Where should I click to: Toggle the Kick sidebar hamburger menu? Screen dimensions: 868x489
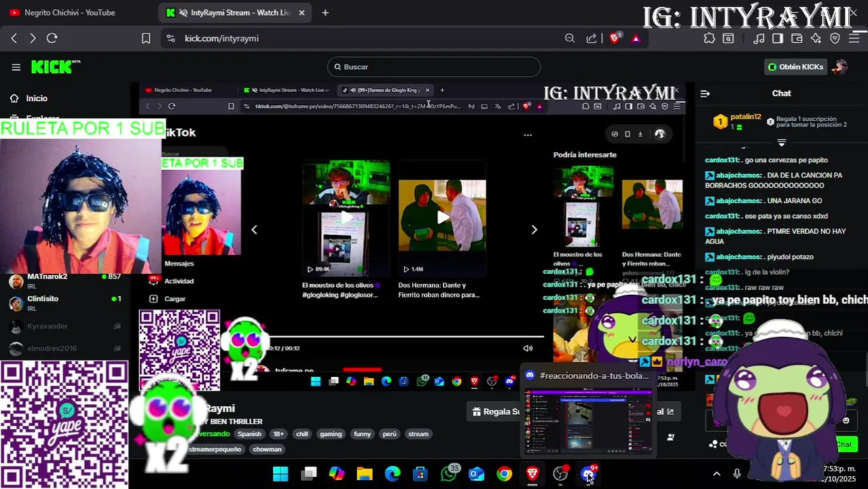coord(16,67)
